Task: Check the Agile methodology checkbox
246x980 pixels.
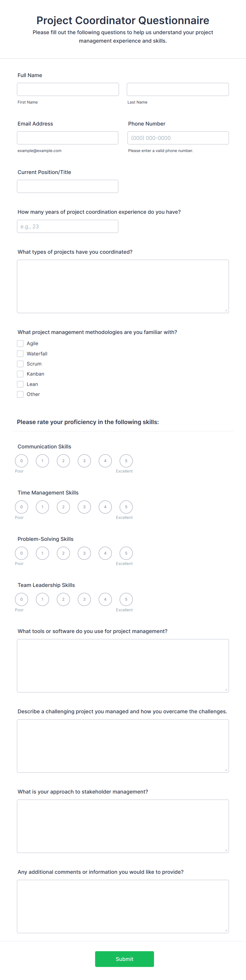Action: coord(20,343)
